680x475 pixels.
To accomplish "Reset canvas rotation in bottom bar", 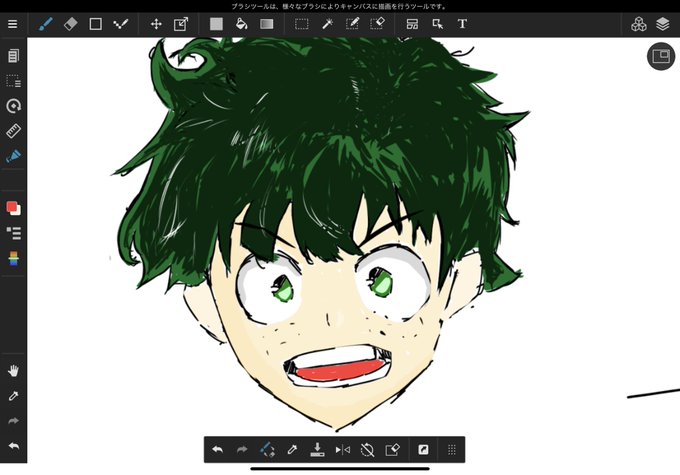I will click(x=367, y=450).
